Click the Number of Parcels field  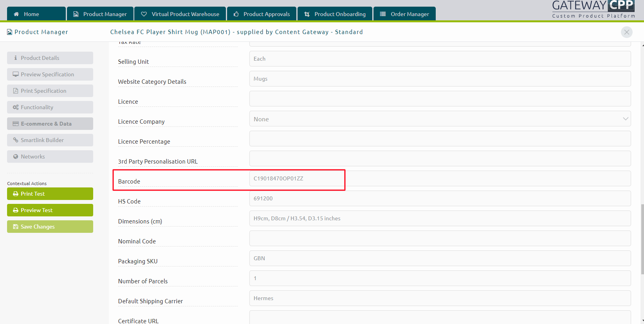(x=440, y=278)
